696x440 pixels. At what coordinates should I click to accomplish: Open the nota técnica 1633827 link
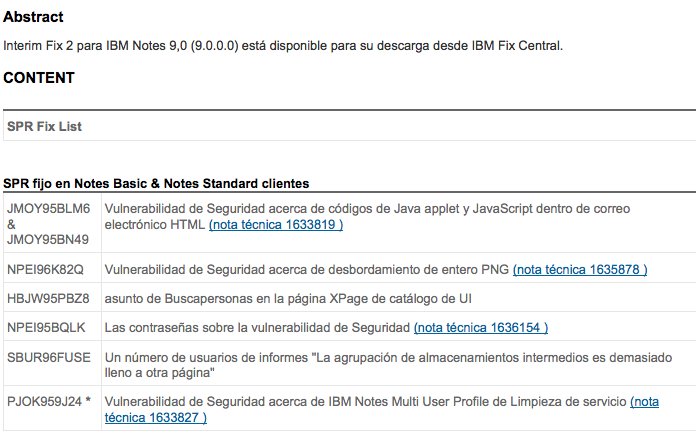pos(382,409)
